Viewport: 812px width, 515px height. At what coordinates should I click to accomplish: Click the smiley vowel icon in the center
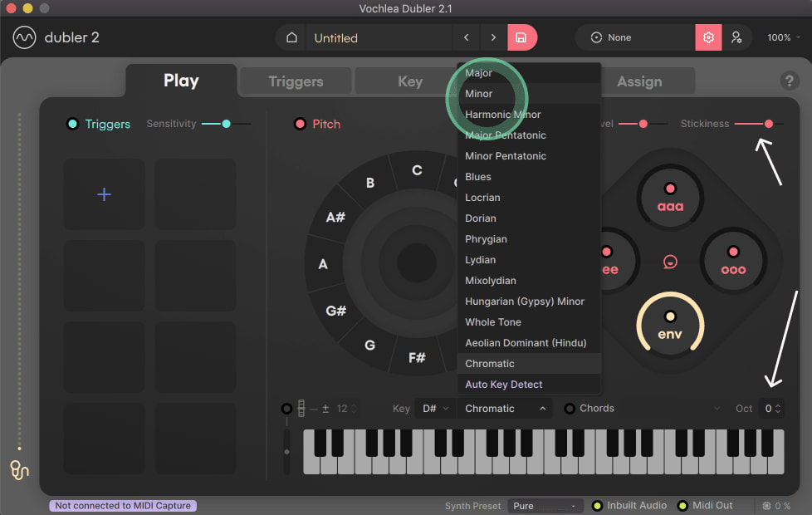[670, 261]
